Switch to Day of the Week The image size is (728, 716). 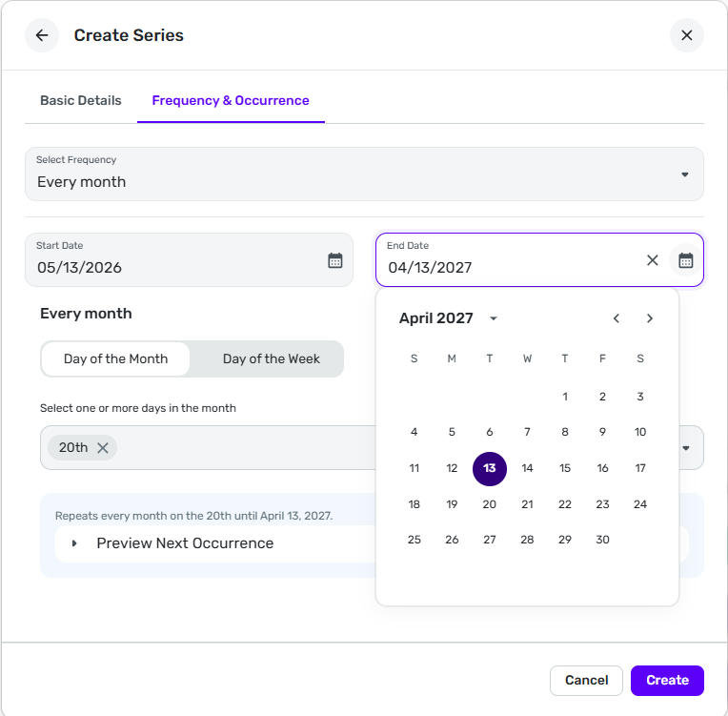click(271, 359)
